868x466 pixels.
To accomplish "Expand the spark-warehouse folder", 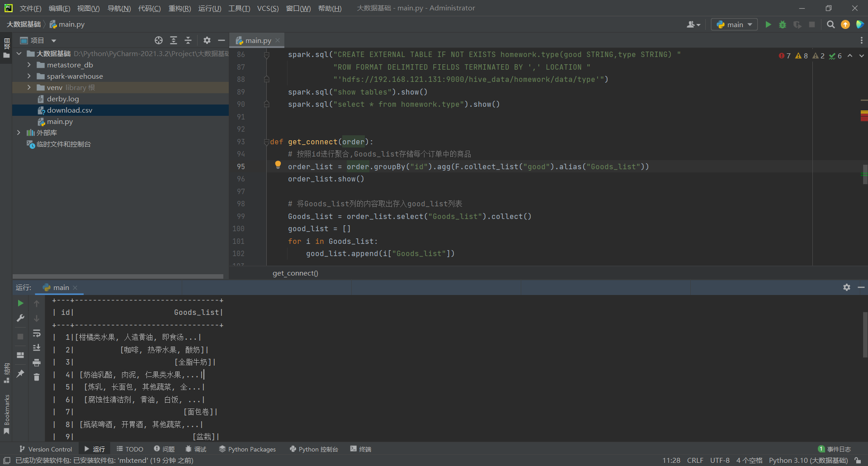I will tap(29, 76).
